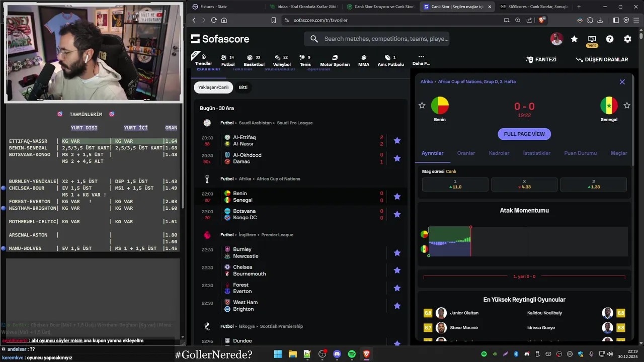The height and width of the screenshot is (362, 644).
Task: Open the Brave Shields icon
Action: pos(542,20)
